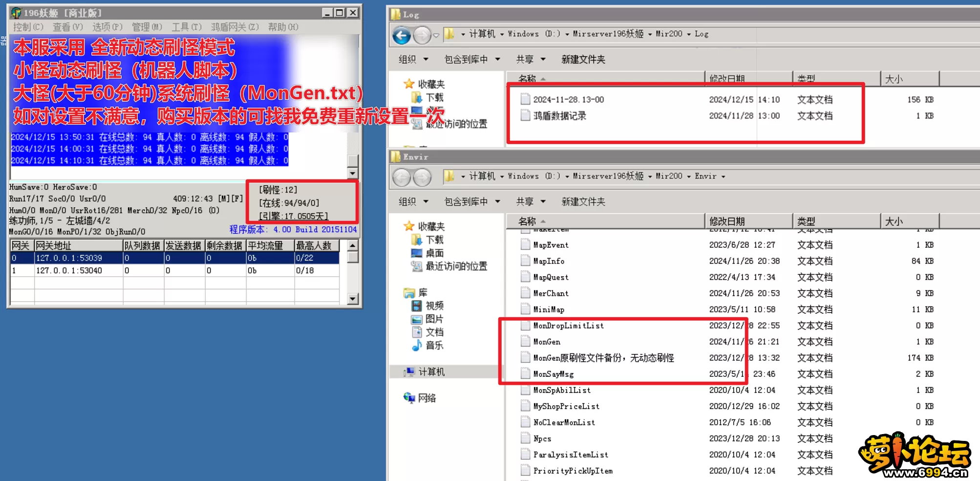Select MapQuest file icon
This screenshot has height=481, width=980.
point(525,277)
